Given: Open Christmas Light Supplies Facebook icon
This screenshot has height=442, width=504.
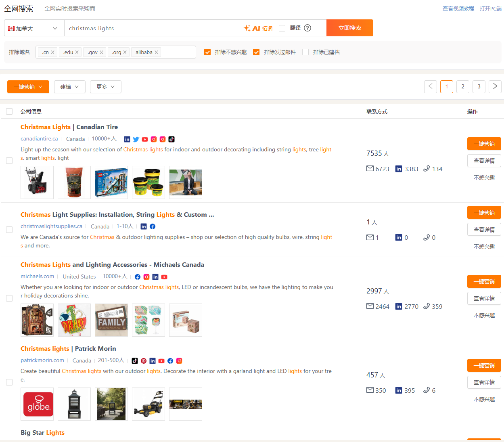Looking at the screenshot, I should (x=153, y=226).
